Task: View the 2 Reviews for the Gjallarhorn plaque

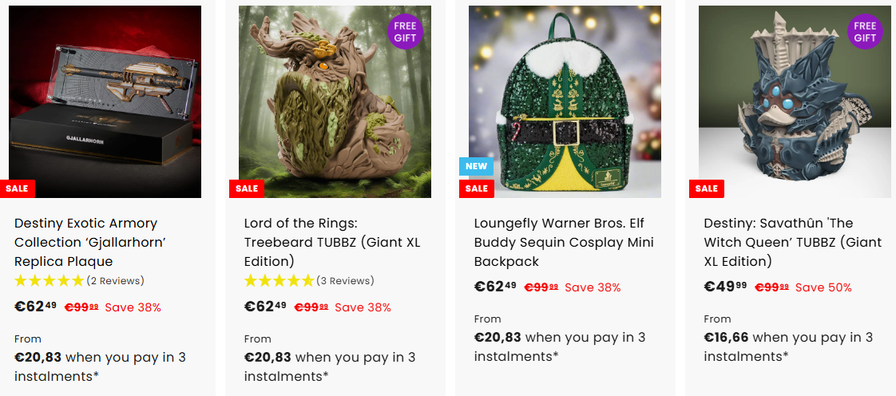Action: click(x=115, y=281)
